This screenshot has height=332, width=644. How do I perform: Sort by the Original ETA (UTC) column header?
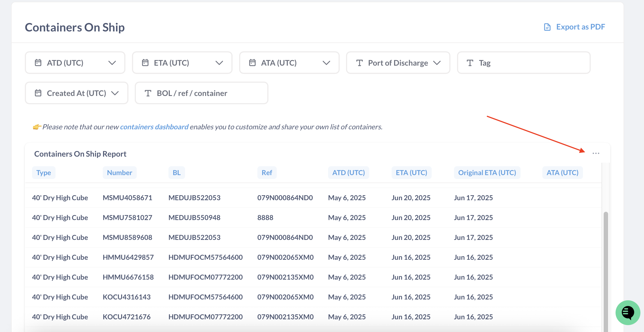(487, 173)
